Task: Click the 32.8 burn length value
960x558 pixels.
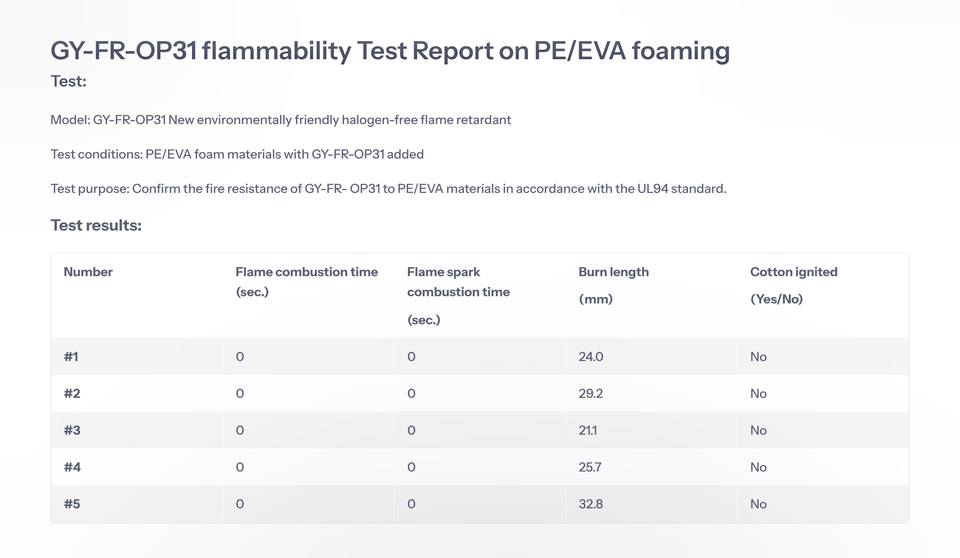Action: [x=591, y=504]
